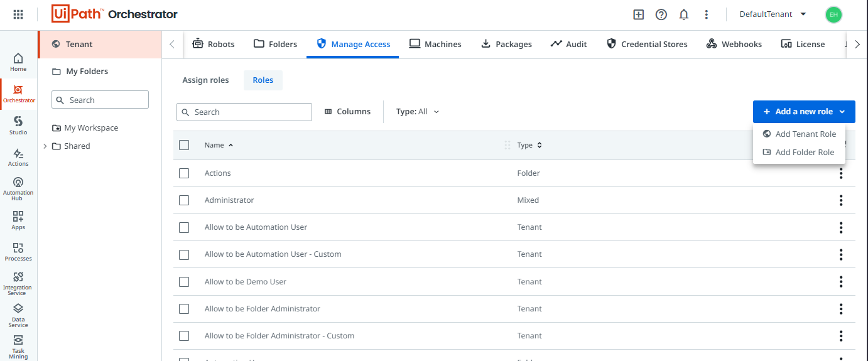Open options for Allow to be Folder Administrator
This screenshot has width=868, height=361.
[841, 309]
